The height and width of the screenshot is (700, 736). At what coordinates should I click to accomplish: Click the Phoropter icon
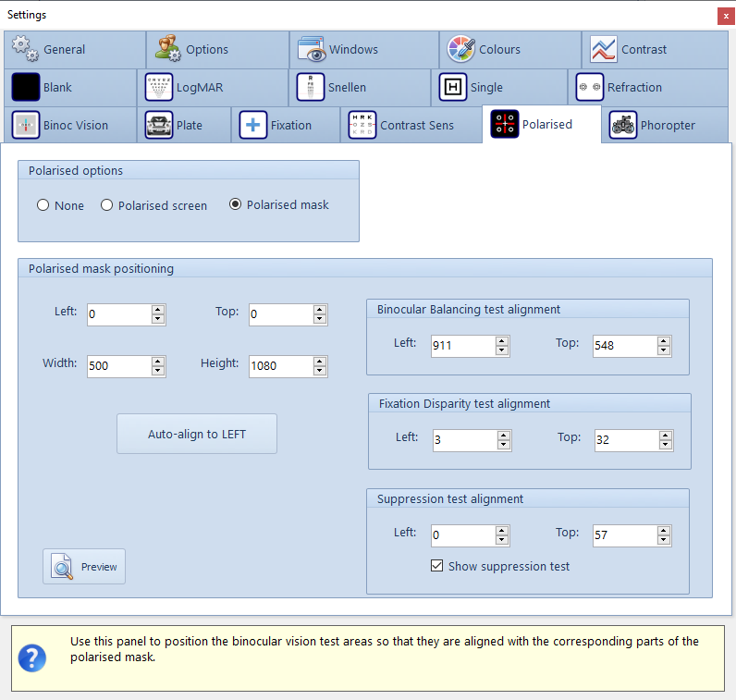click(x=623, y=125)
